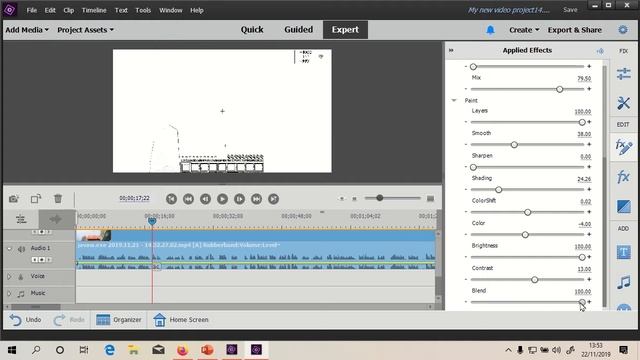The width and height of the screenshot is (640, 360).
Task: Click the fit-to-timeline icon right of zoom slider
Action: [x=430, y=198]
